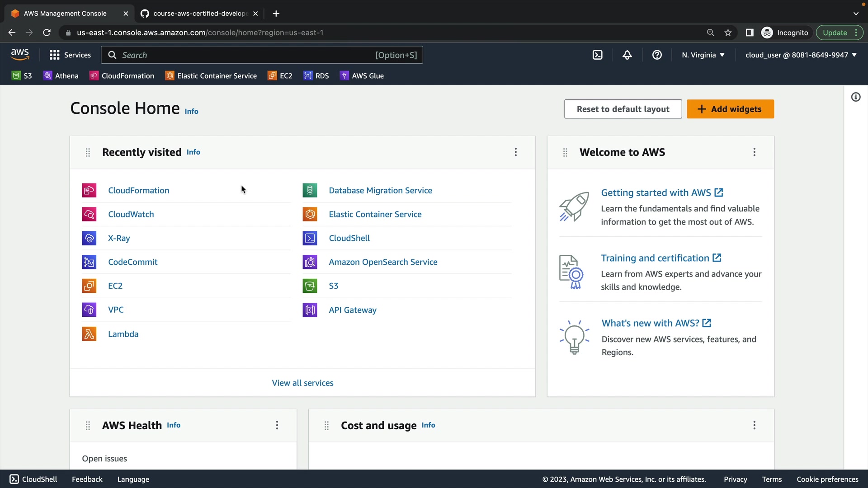Open CloudShell icon in top navigation bar
The height and width of the screenshot is (488, 868).
(x=597, y=55)
